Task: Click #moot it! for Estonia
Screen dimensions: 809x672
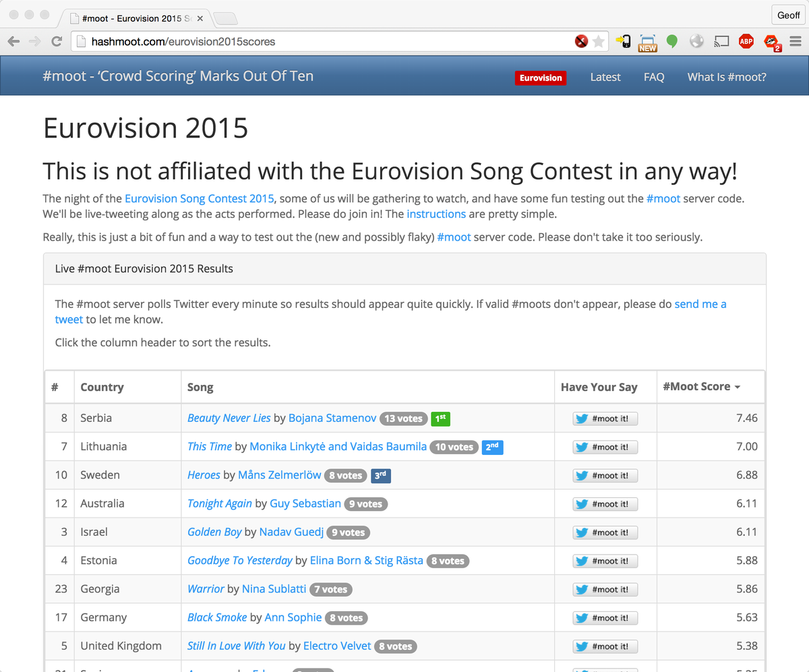Action: (x=605, y=561)
